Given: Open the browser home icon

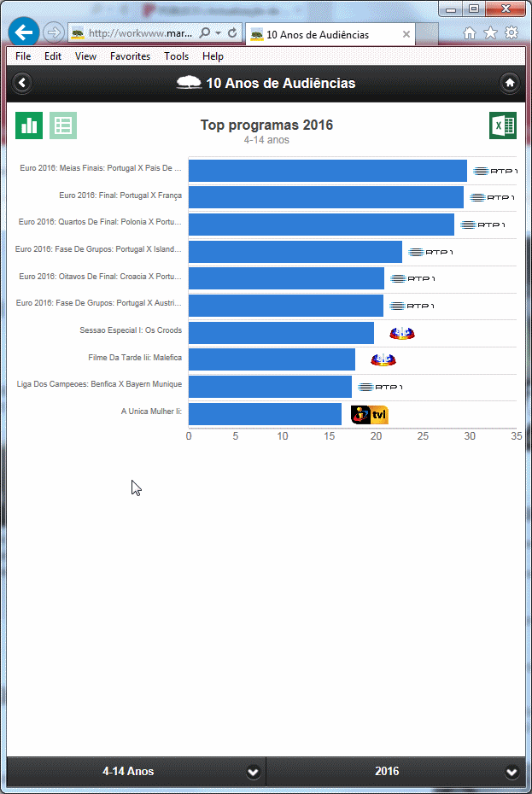Looking at the screenshot, I should 470,33.
